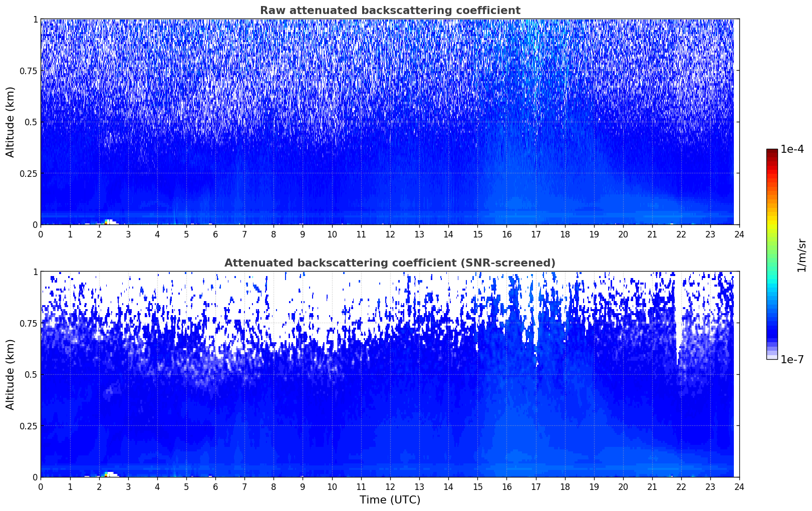Click the 'Attenuated backscattering coefficient (SNR-screened)' title
The width and height of the screenshot is (812, 511).
390,263
